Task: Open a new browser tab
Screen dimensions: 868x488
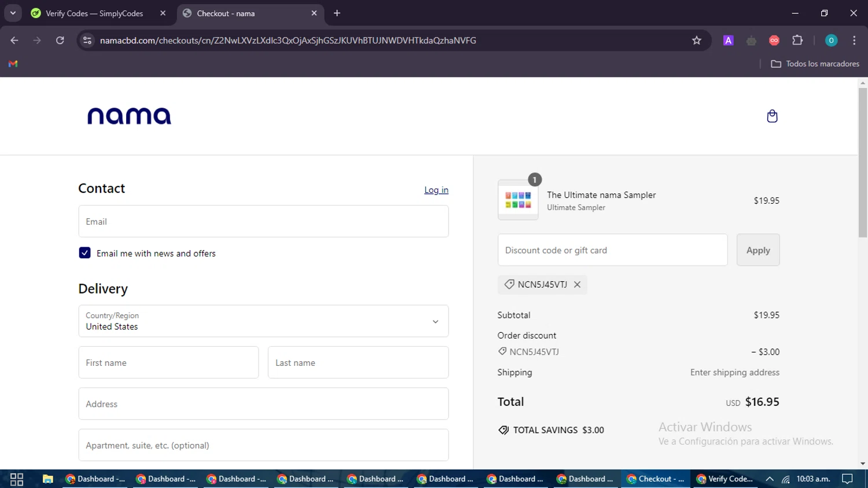Action: click(337, 13)
